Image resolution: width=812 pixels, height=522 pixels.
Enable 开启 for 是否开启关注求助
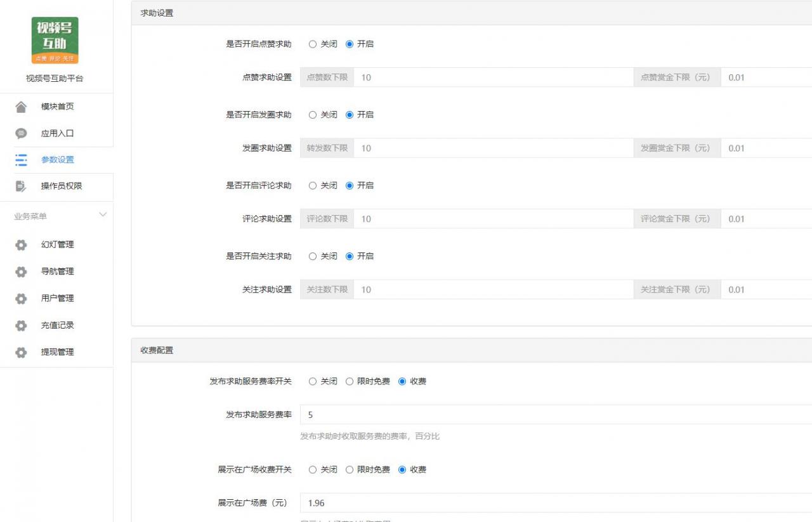click(350, 256)
